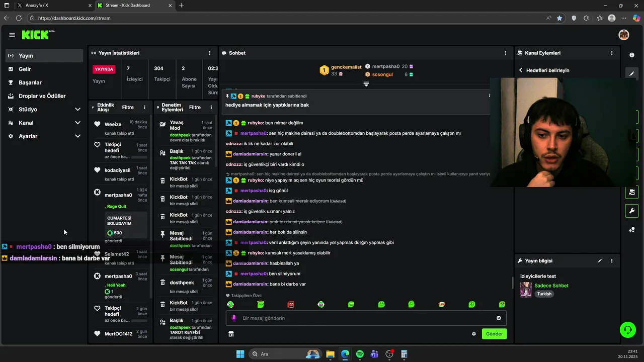Open Yayın bilgisi three-dot menu
The image size is (644, 362).
pos(612,261)
